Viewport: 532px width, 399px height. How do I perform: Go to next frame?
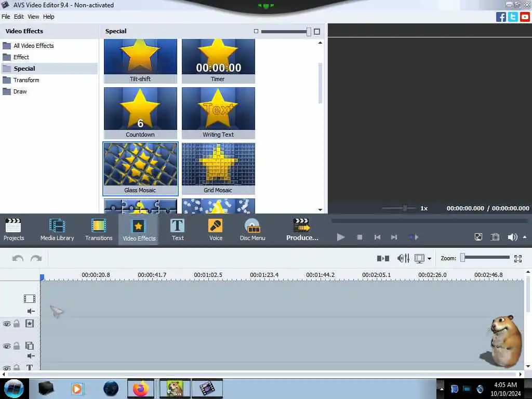(394, 237)
